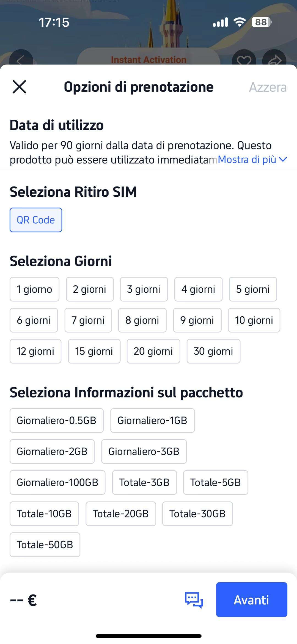Tap the Wi-Fi status icon

(x=240, y=22)
